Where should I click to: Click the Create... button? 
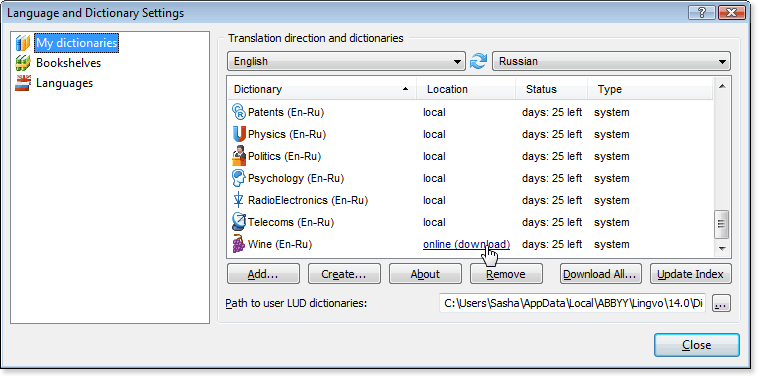tap(344, 274)
